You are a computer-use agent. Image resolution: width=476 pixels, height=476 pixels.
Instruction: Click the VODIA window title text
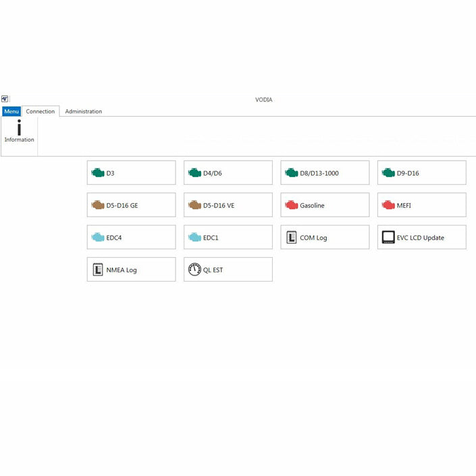pos(263,100)
